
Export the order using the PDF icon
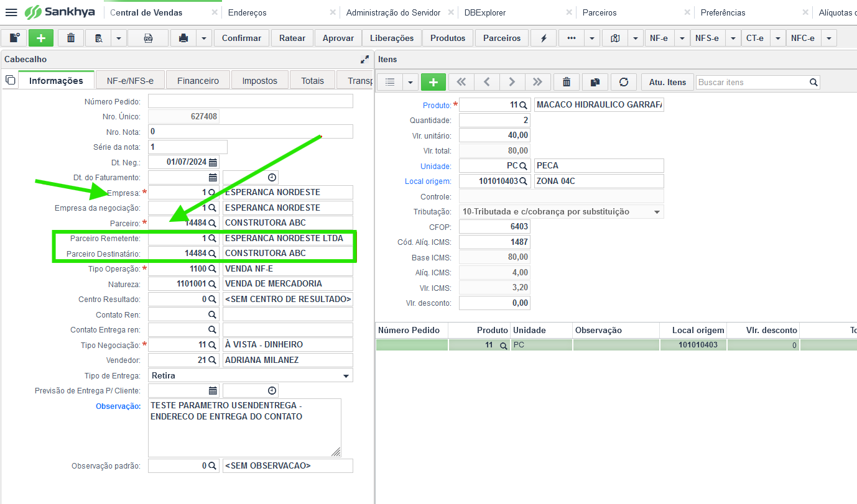148,38
